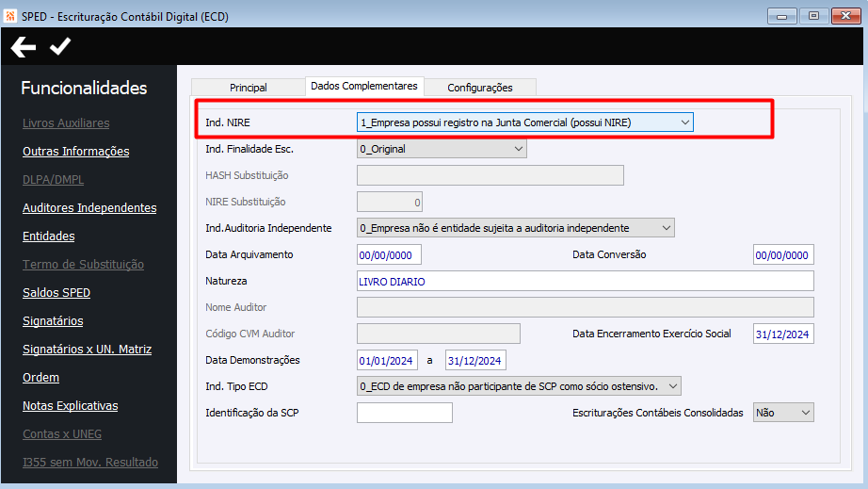
Task: Go to DLPA/DMPL link
Action: [53, 179]
